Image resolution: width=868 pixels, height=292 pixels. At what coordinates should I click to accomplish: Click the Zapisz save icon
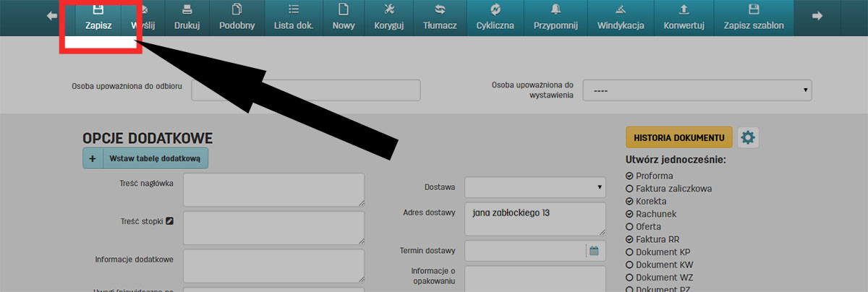point(98,10)
